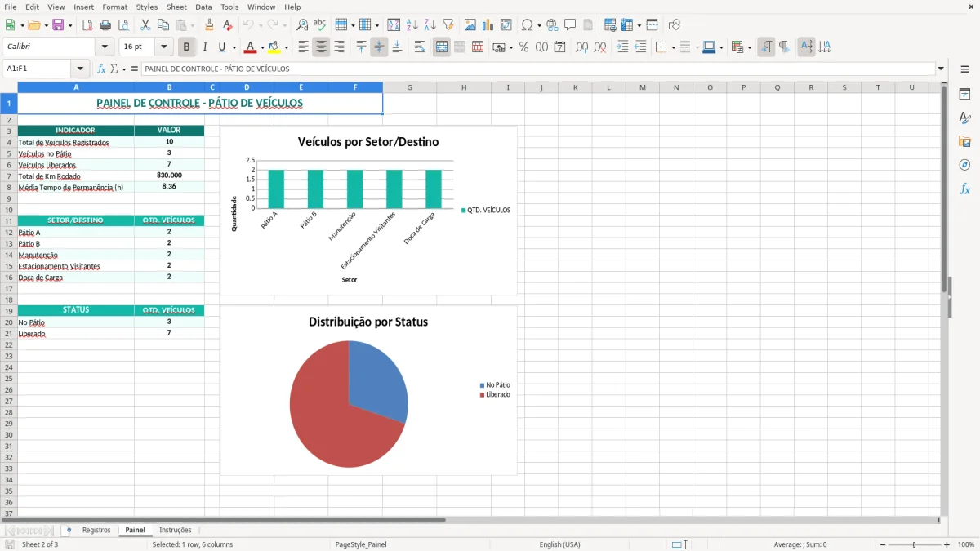
Task: Click Add Decimal Place icon
Action: [x=581, y=47]
